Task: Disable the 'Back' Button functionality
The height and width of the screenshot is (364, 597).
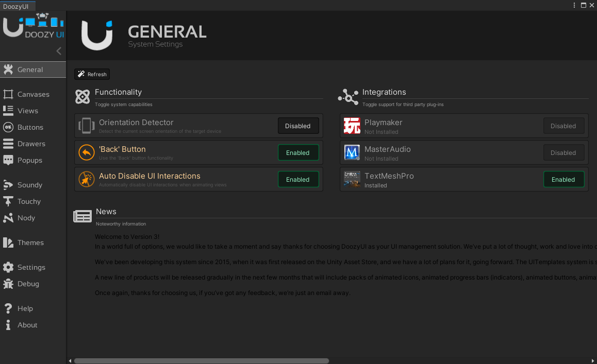Action: tap(298, 152)
